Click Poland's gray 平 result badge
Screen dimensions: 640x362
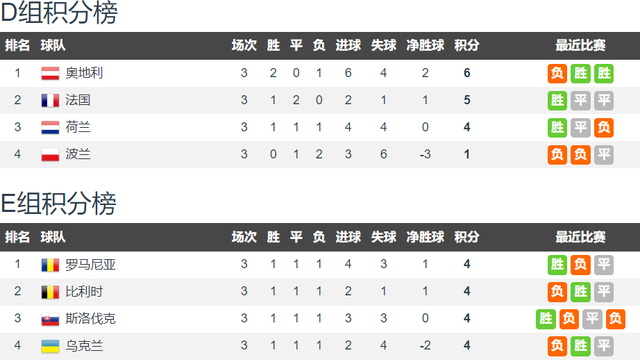coord(604,155)
